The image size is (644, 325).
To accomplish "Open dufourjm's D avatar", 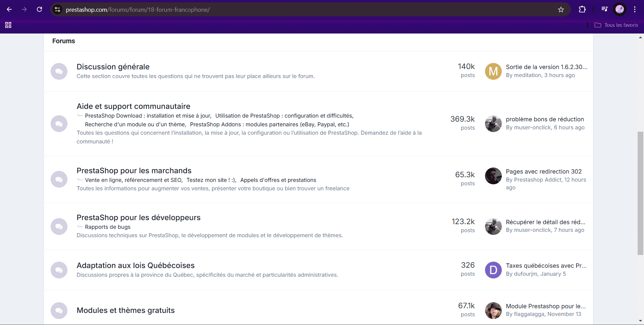I will [493, 270].
